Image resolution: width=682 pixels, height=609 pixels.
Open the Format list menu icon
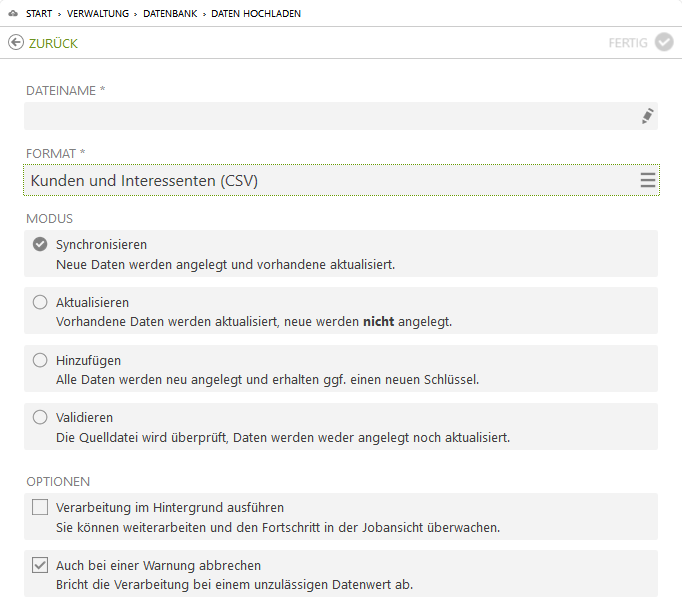point(648,180)
